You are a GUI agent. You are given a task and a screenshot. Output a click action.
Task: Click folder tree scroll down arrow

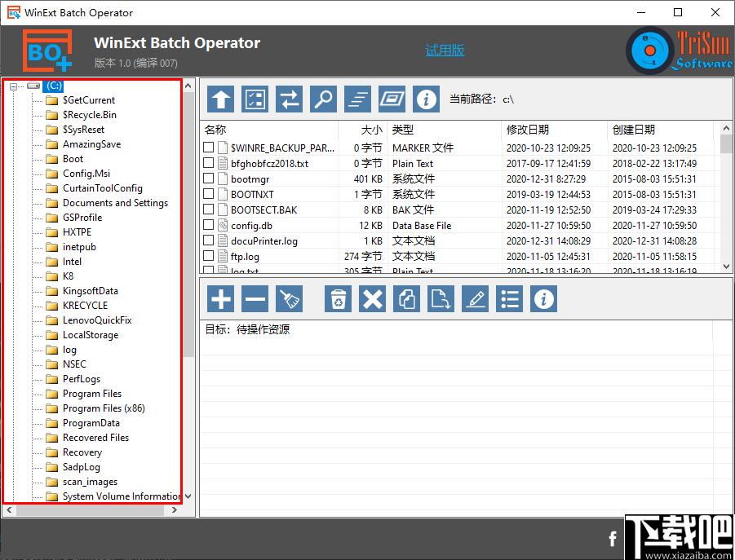(188, 496)
